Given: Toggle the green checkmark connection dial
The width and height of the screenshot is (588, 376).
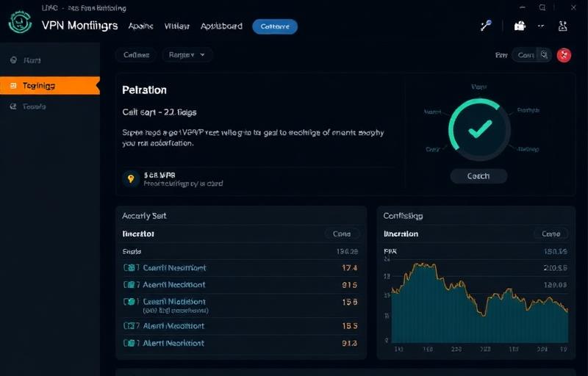Looking at the screenshot, I should tap(478, 129).
